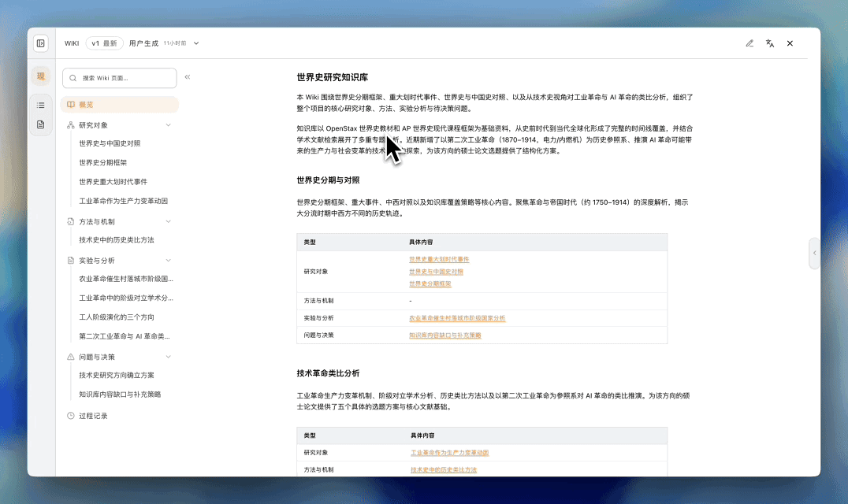The width and height of the screenshot is (848, 504).
Task: Follow the 知识库内容缺口与补充策略 table link
Action: coord(445,335)
